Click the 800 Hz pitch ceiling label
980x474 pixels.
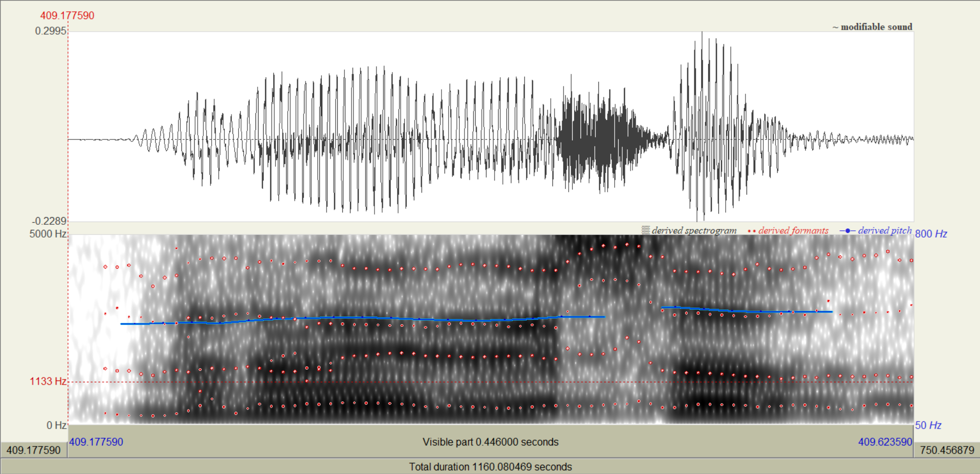(x=931, y=234)
